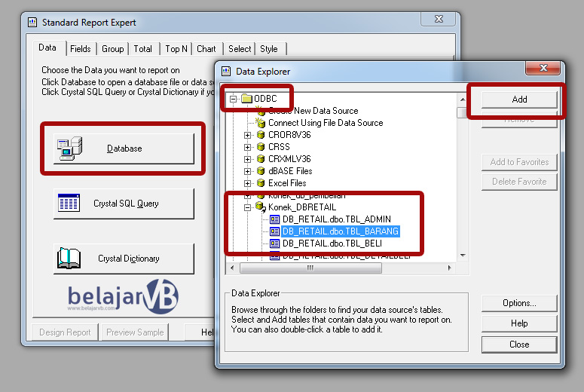
Task: Click the Konek_DBRETAIL connected database icon
Action: pos(261,207)
